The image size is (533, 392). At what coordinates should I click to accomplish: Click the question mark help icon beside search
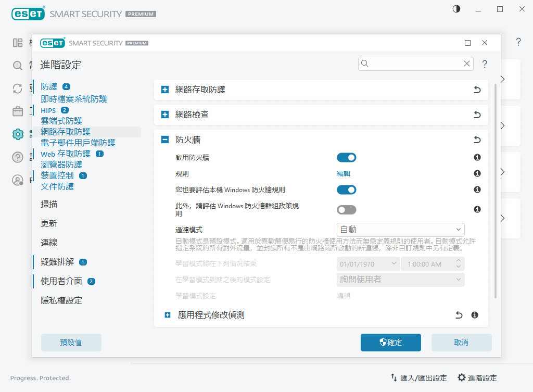pyautogui.click(x=485, y=64)
